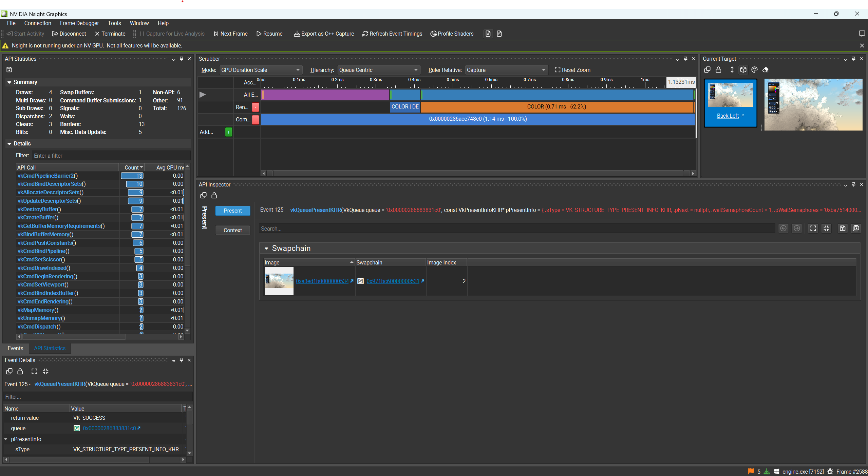Viewport: 868px width, 476px height.
Task: Click the purple All Events timeline segment
Action: 326,95
